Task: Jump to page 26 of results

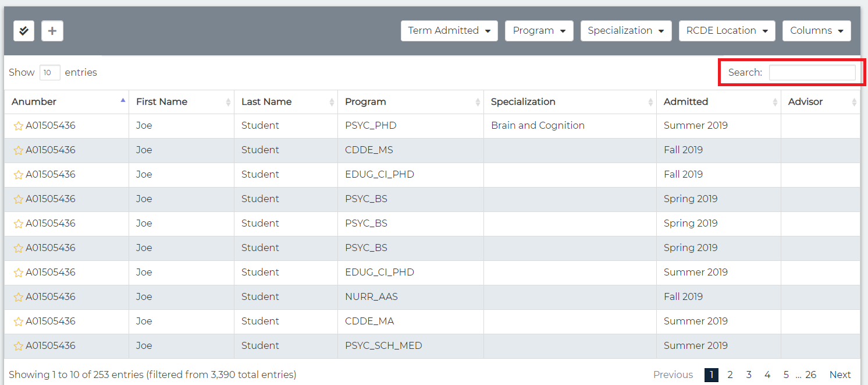Action: [810, 375]
